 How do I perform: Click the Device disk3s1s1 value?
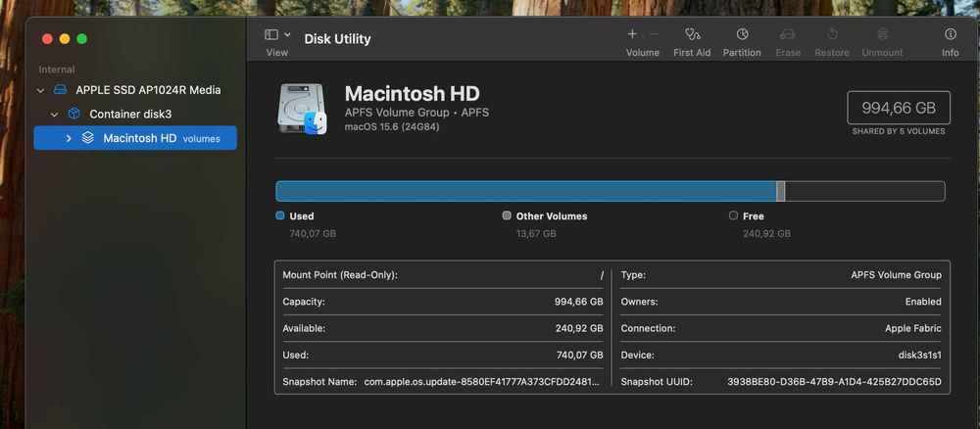(x=919, y=355)
